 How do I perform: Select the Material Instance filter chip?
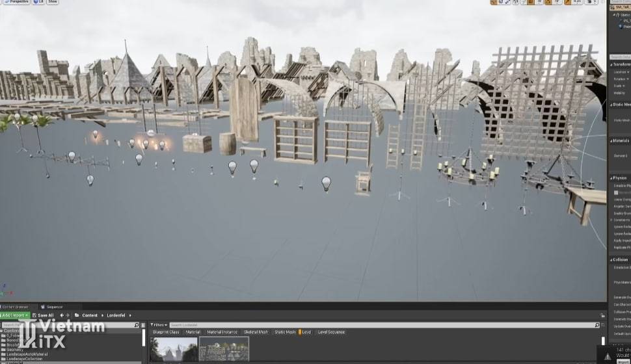point(222,332)
